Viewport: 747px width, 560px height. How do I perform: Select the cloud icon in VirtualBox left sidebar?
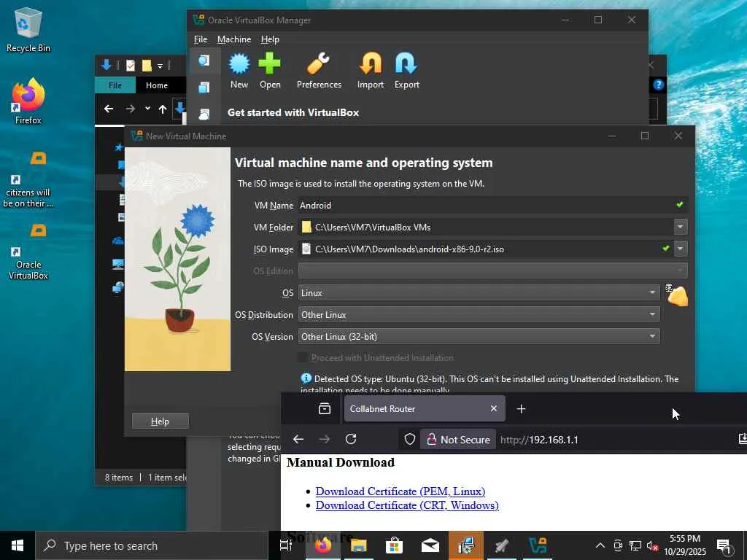click(x=204, y=114)
